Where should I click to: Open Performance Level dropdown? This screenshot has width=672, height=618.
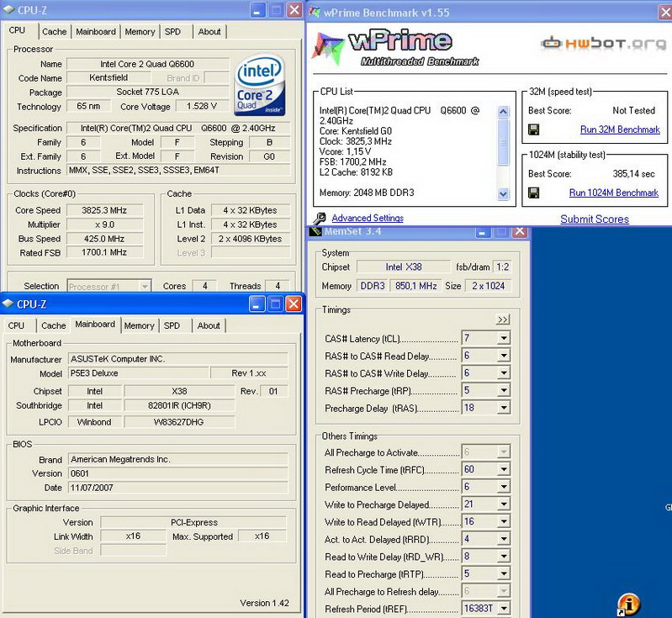504,487
